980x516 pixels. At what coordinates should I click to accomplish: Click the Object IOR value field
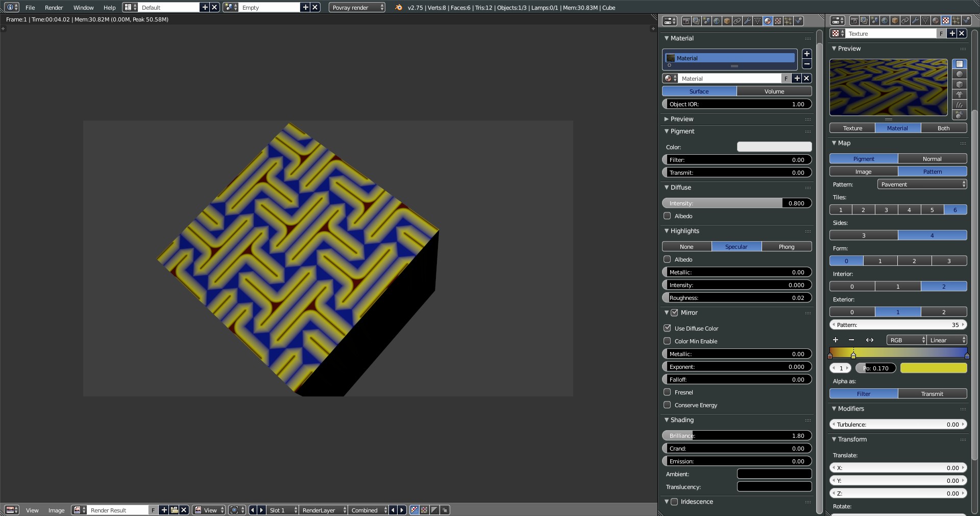[x=737, y=104]
